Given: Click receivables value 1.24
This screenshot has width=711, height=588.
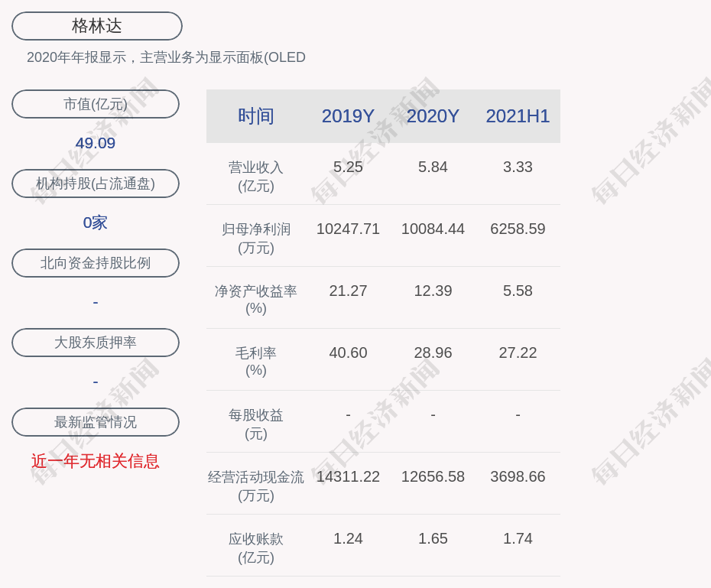Looking at the screenshot, I should pyautogui.click(x=348, y=538).
